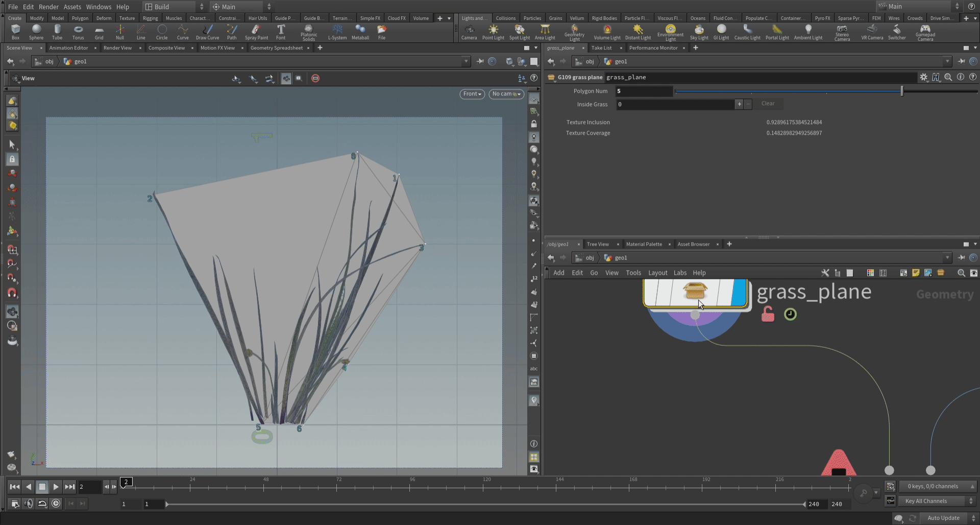The height and width of the screenshot is (525, 980).
Task: Open the No cam camera dropdown
Action: pyautogui.click(x=506, y=94)
